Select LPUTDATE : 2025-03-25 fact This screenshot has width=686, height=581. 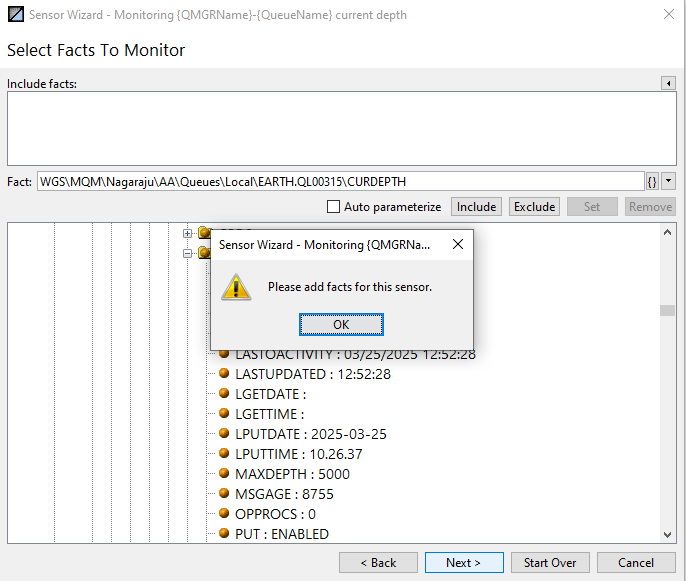click(311, 434)
